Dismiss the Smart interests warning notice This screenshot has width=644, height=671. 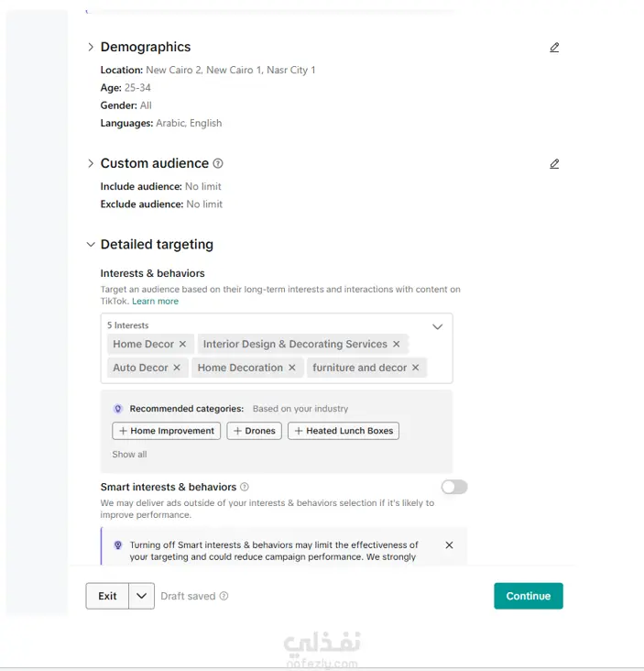pyautogui.click(x=449, y=545)
